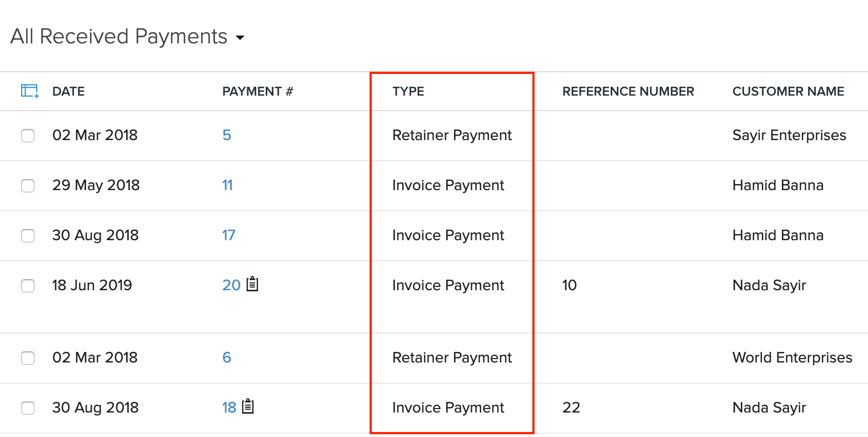
Task: View payment 18 for Nada Sayir
Action: 230,407
